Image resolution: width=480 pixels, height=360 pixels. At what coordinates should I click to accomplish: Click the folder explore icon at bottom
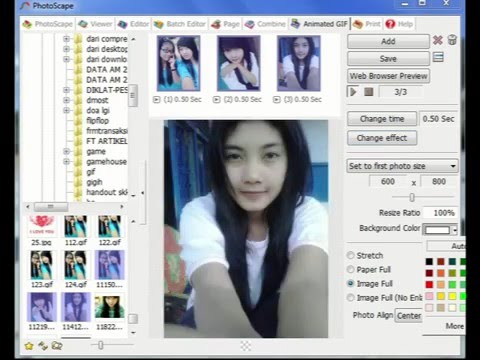57,346
